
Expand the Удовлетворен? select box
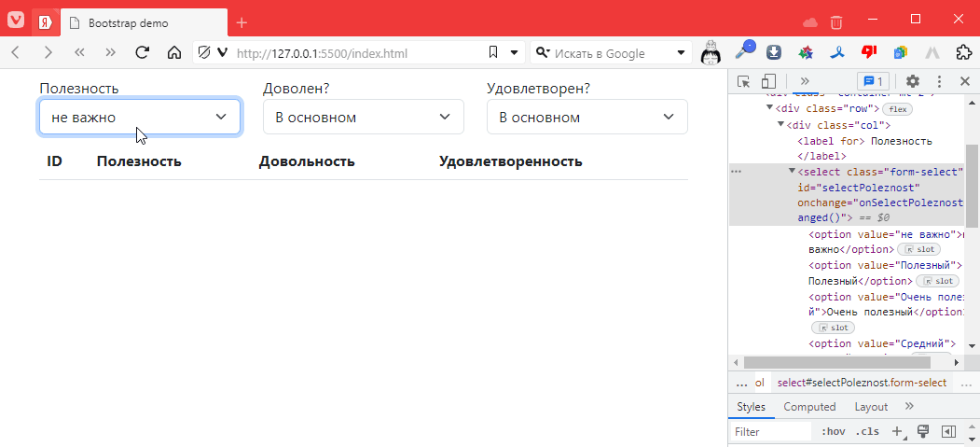(x=587, y=117)
